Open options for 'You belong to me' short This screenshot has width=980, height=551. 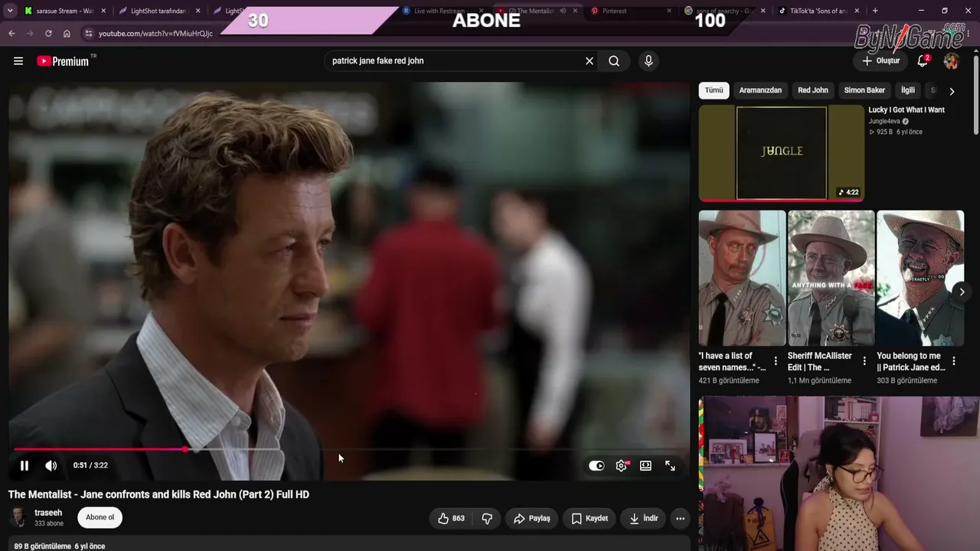click(x=954, y=361)
